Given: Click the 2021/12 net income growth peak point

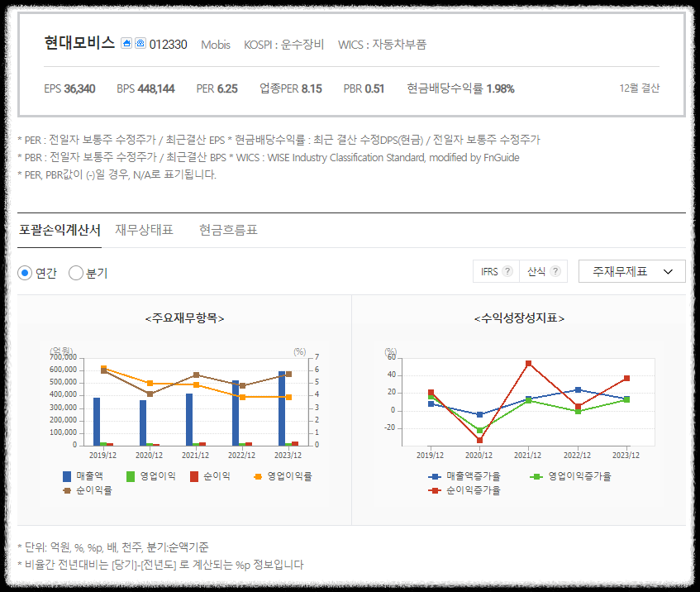Looking at the screenshot, I should [x=529, y=364].
